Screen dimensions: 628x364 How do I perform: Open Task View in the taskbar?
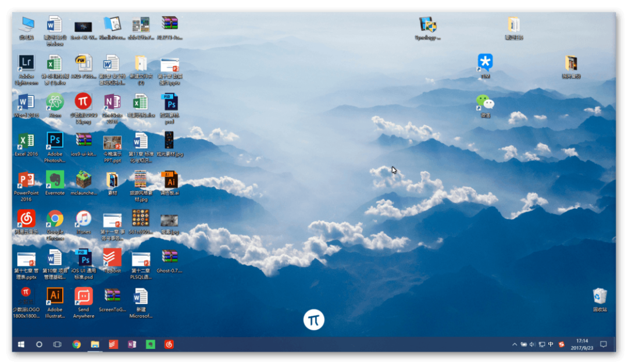[57, 344]
